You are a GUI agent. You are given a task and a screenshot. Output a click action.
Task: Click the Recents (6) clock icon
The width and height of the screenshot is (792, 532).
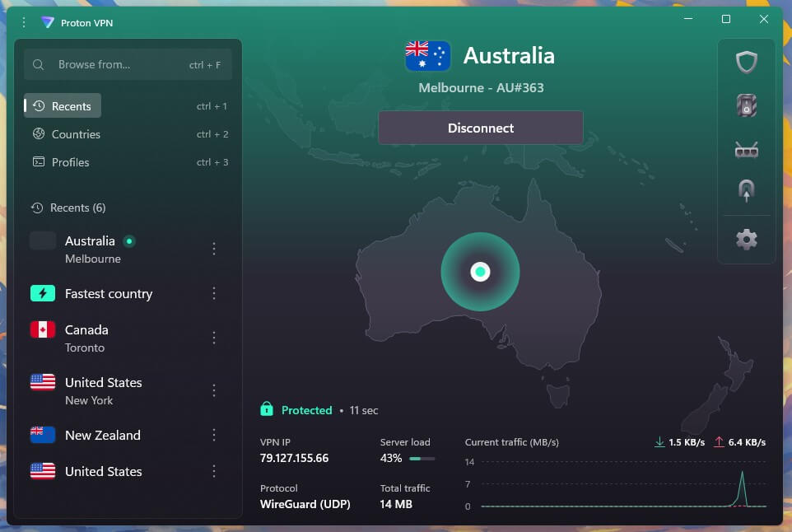pyautogui.click(x=37, y=208)
